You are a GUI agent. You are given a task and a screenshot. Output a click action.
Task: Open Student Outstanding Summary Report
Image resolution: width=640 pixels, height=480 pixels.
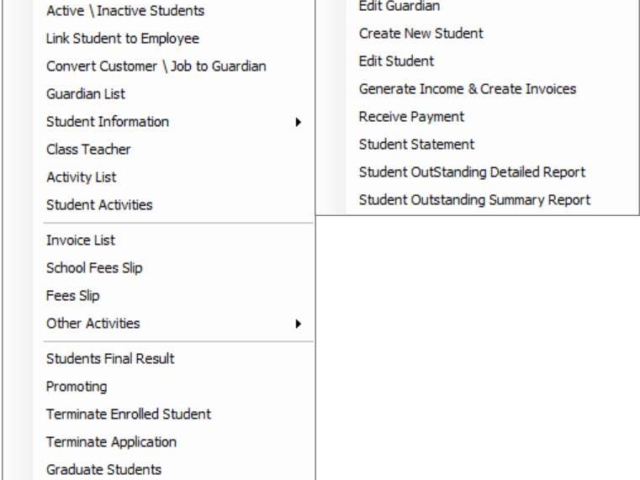coord(475,200)
